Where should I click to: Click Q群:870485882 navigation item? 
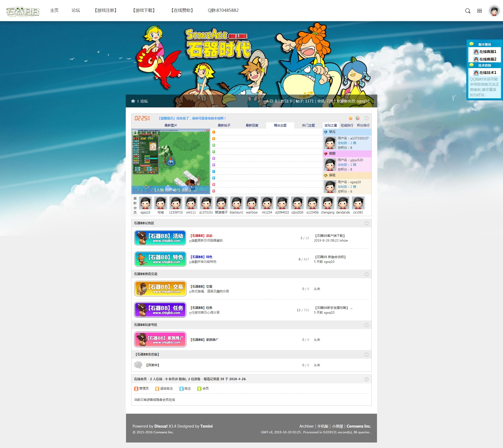223,10
